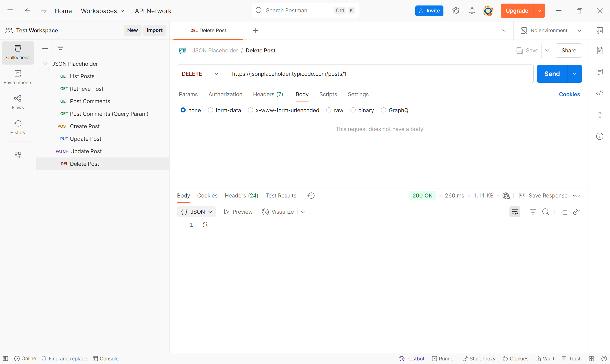Click the blue Send button
The height and width of the screenshot is (364, 610).
click(552, 74)
